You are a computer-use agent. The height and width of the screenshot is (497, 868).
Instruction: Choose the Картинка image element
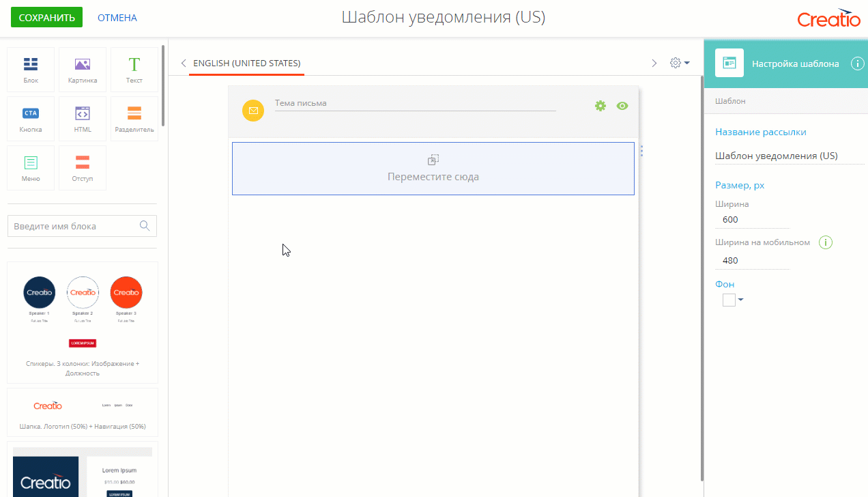point(83,70)
